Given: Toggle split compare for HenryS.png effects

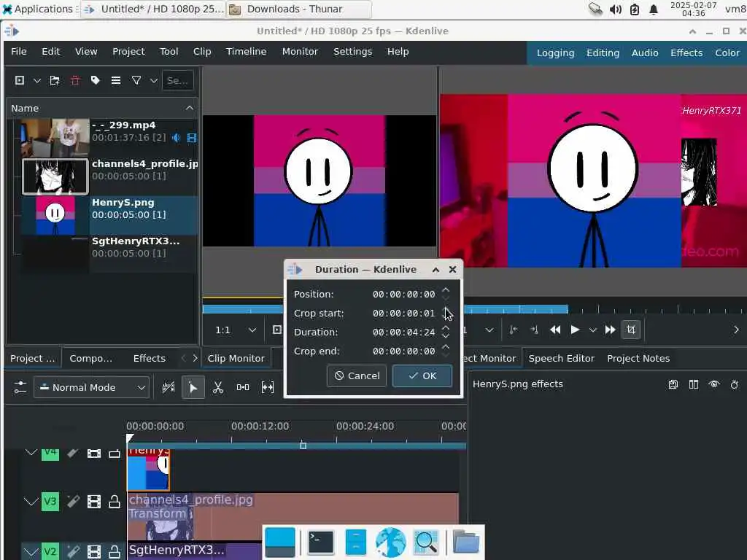Looking at the screenshot, I should tap(693, 384).
